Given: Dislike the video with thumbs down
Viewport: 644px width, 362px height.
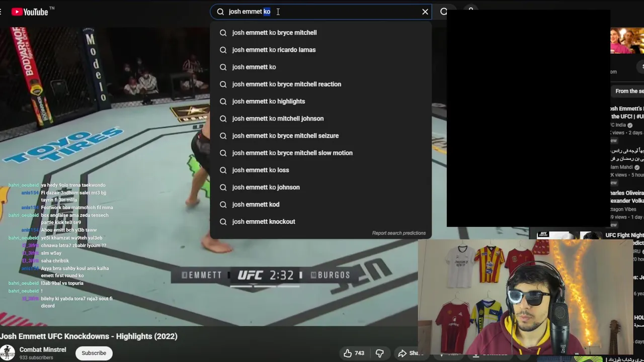Looking at the screenshot, I should (380, 353).
